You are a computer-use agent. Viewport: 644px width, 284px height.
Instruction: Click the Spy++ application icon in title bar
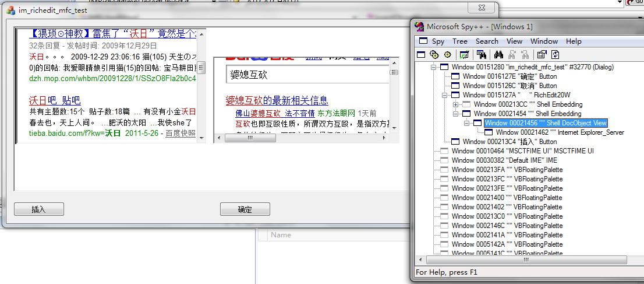click(x=419, y=27)
